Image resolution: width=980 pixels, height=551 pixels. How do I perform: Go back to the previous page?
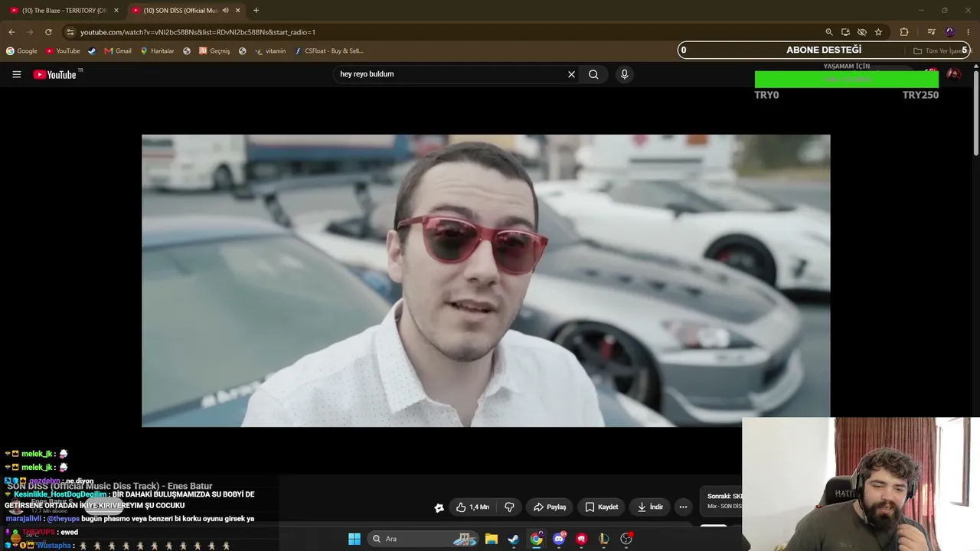point(11,32)
